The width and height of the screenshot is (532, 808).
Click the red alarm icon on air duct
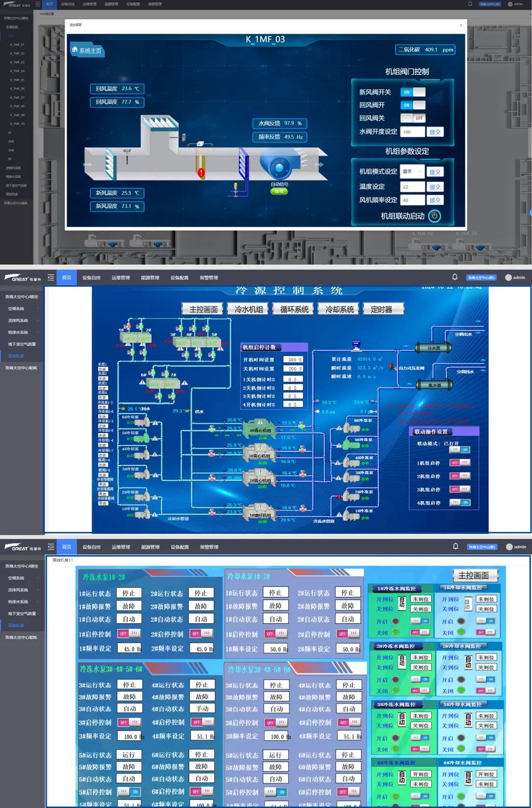(x=201, y=172)
